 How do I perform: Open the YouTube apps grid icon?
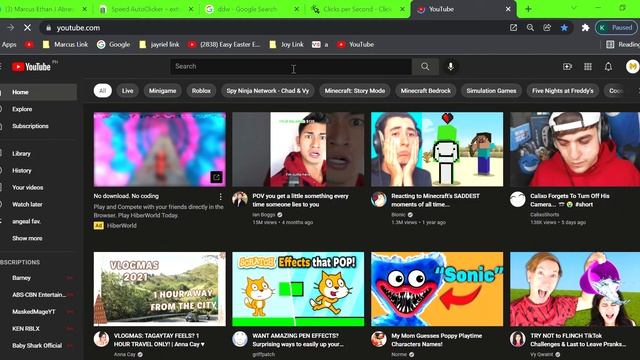pyautogui.click(x=588, y=67)
